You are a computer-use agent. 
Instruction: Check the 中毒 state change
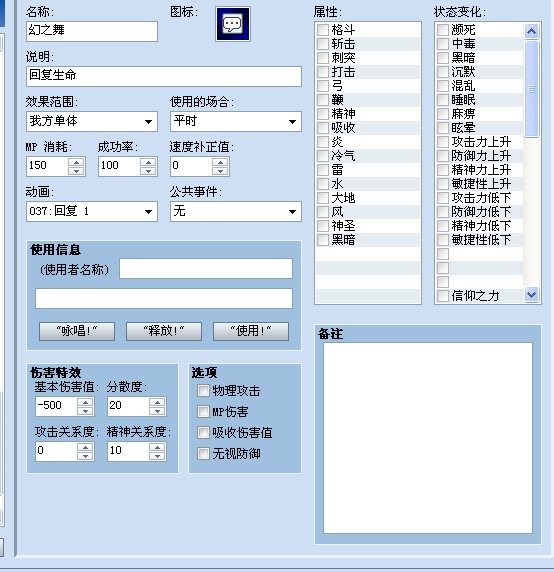(443, 44)
